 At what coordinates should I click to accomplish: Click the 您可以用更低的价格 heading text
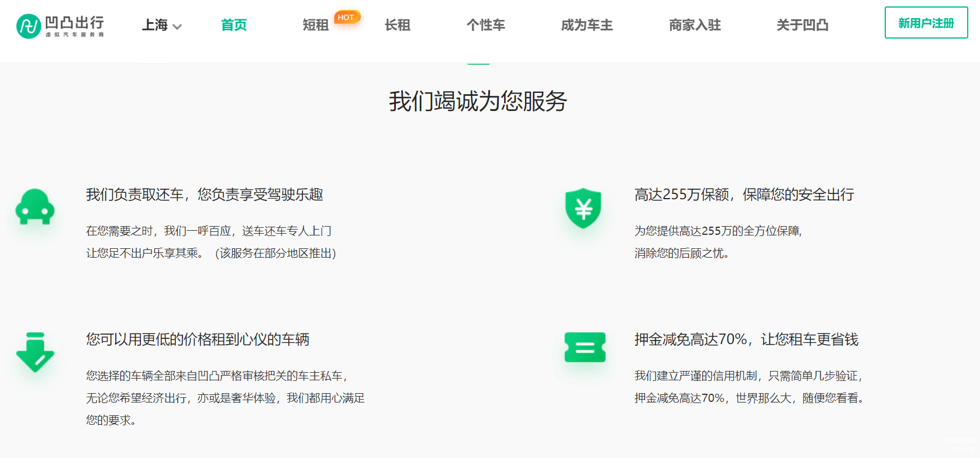pos(198,339)
